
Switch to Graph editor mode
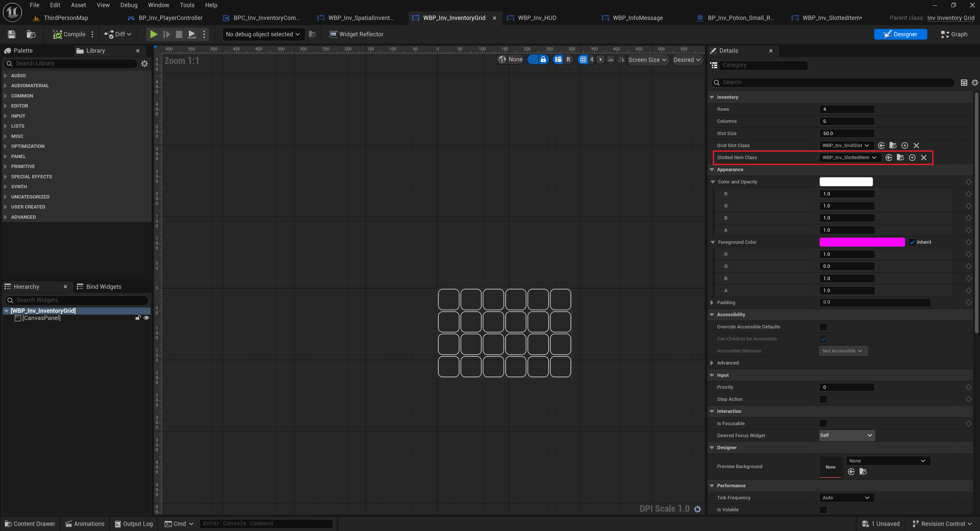click(954, 34)
